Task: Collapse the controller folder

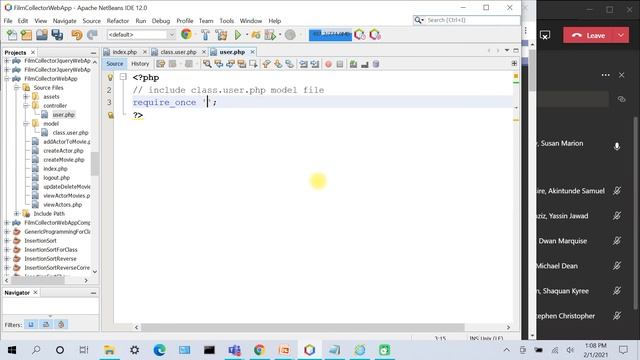Action: (x=26, y=105)
